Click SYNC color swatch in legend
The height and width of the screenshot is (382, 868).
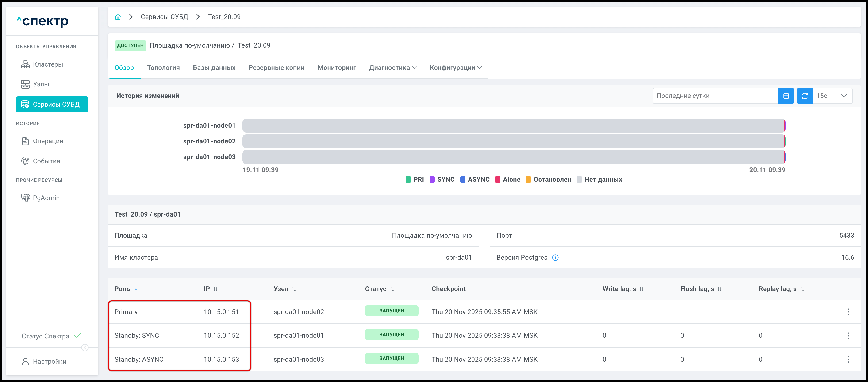432,179
